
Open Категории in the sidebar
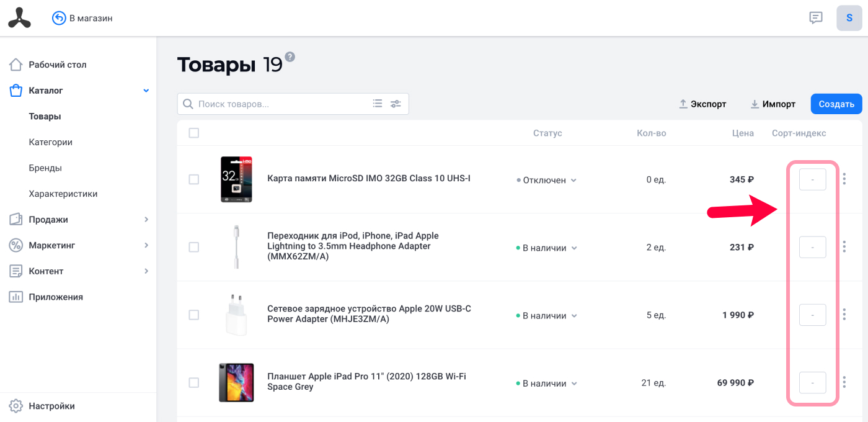pos(51,142)
